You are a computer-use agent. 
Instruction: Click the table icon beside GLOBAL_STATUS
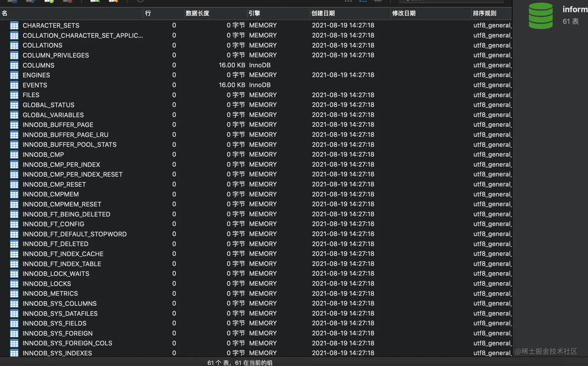(14, 105)
